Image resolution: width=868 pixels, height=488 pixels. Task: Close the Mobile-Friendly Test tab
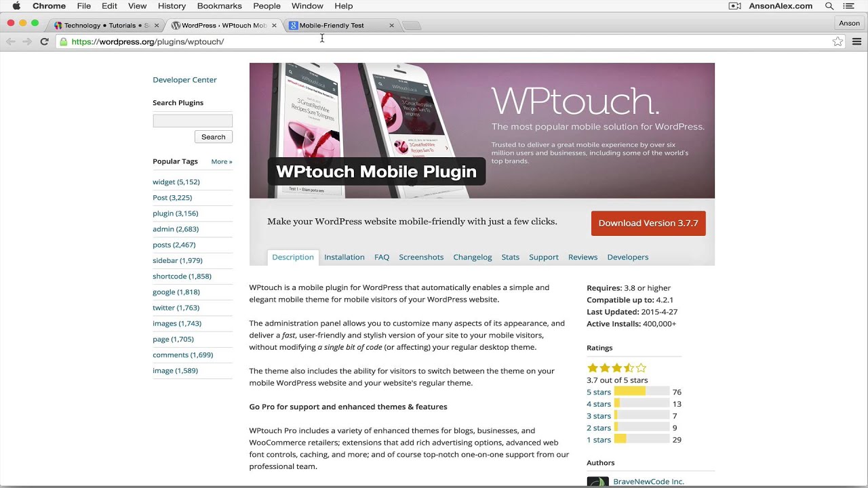click(391, 25)
